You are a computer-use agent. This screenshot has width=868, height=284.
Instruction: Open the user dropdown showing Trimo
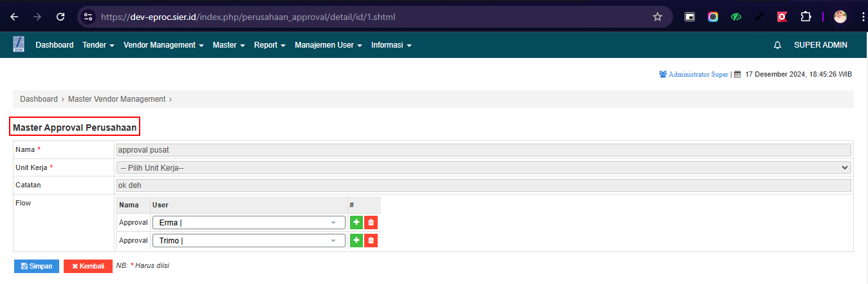tap(248, 241)
